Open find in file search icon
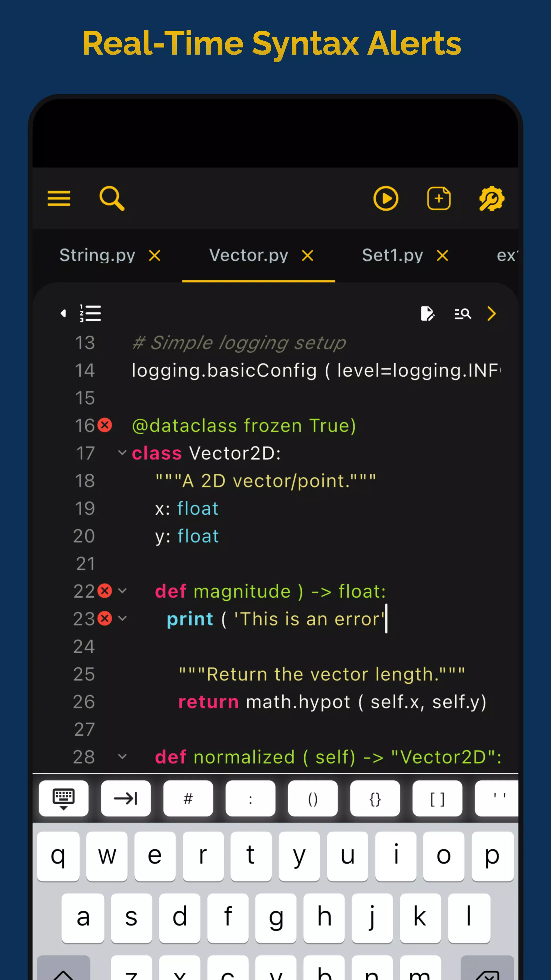This screenshot has width=551, height=980. tap(463, 314)
